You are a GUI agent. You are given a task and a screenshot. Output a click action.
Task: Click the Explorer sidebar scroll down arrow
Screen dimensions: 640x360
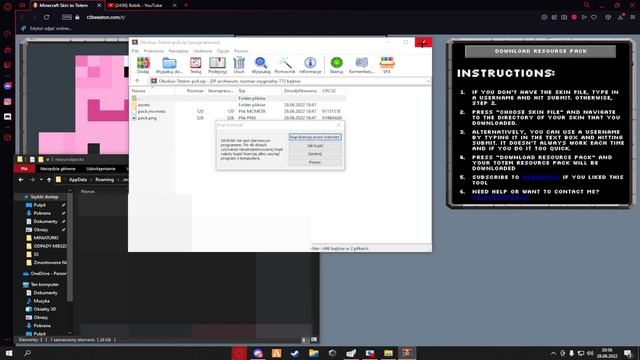(x=70, y=333)
